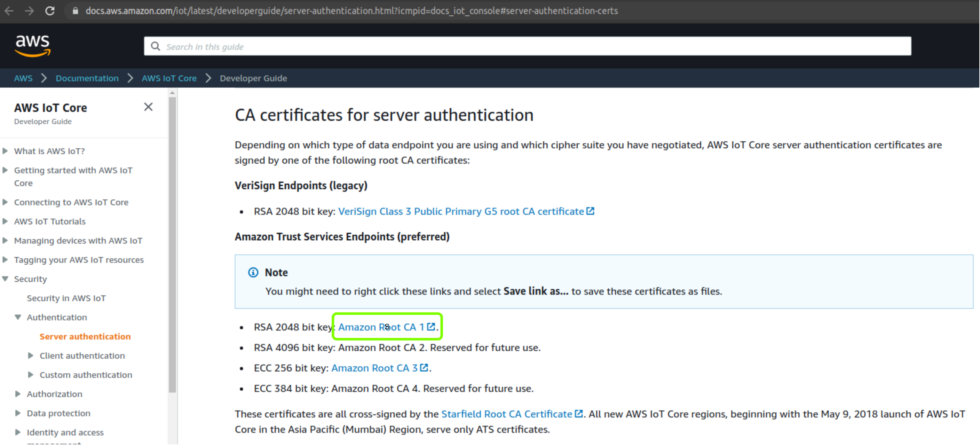Open What is AWS IoT? page
The height and width of the screenshot is (445, 980).
[x=50, y=151]
